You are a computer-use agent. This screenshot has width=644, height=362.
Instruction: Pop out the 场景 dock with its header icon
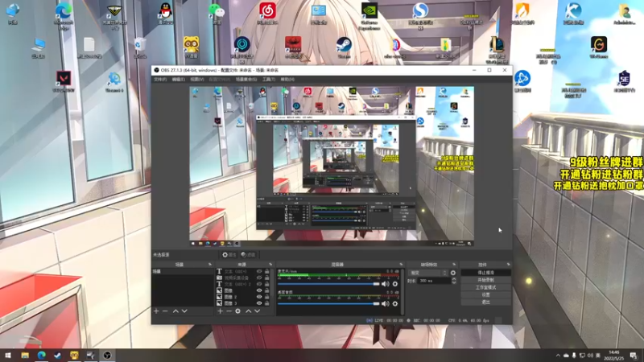point(210,265)
